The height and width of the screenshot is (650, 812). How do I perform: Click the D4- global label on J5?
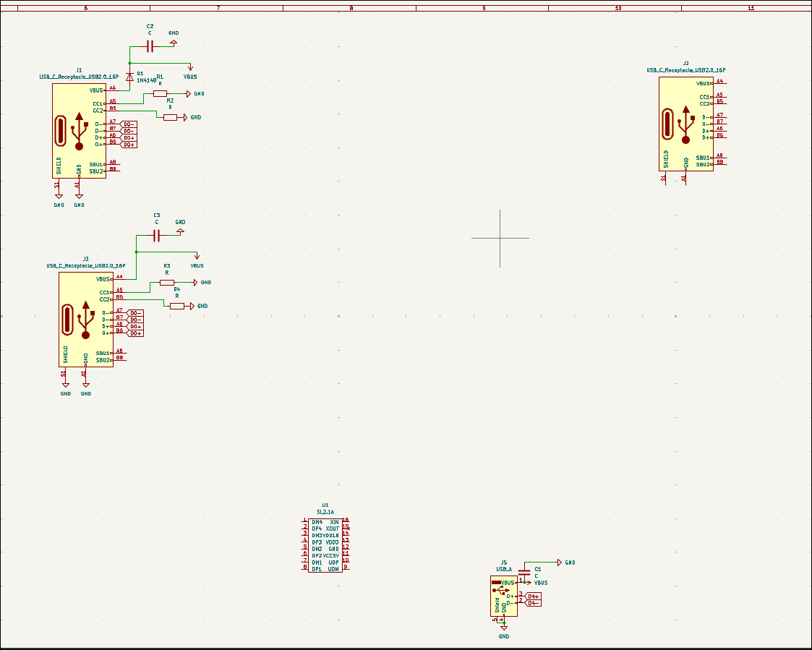(x=534, y=602)
